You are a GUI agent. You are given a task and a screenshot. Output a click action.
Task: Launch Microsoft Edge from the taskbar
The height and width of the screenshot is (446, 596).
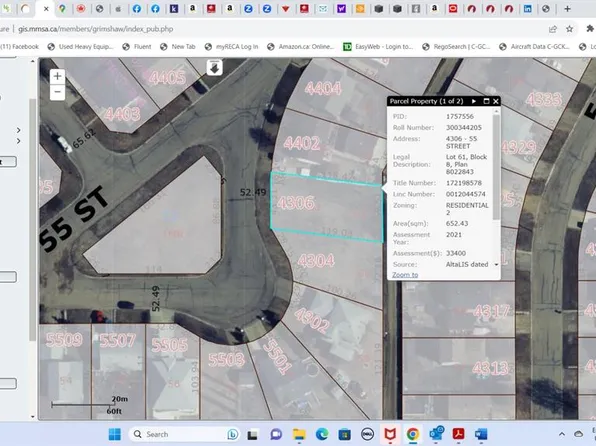pos(322,434)
